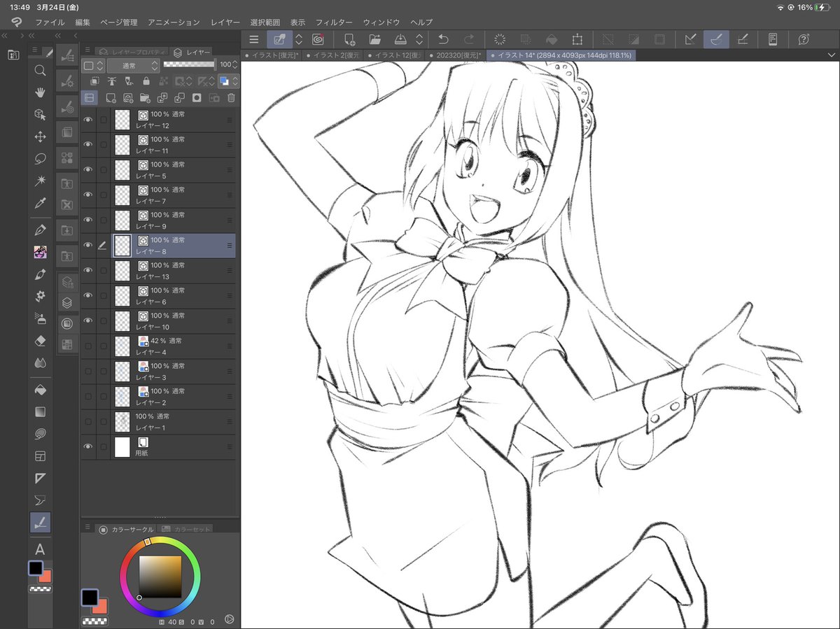Image resolution: width=840 pixels, height=629 pixels.
Task: Open the ウィンドウ menu
Action: [381, 22]
